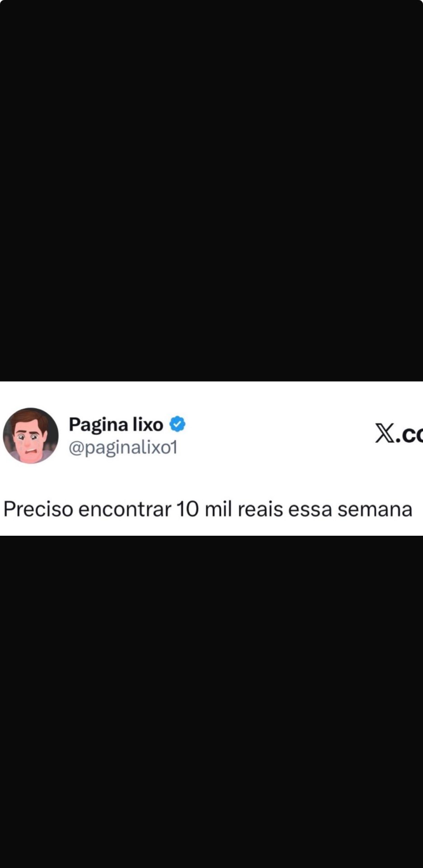
Task: Tap the black area below the tweet
Action: click(x=211, y=701)
